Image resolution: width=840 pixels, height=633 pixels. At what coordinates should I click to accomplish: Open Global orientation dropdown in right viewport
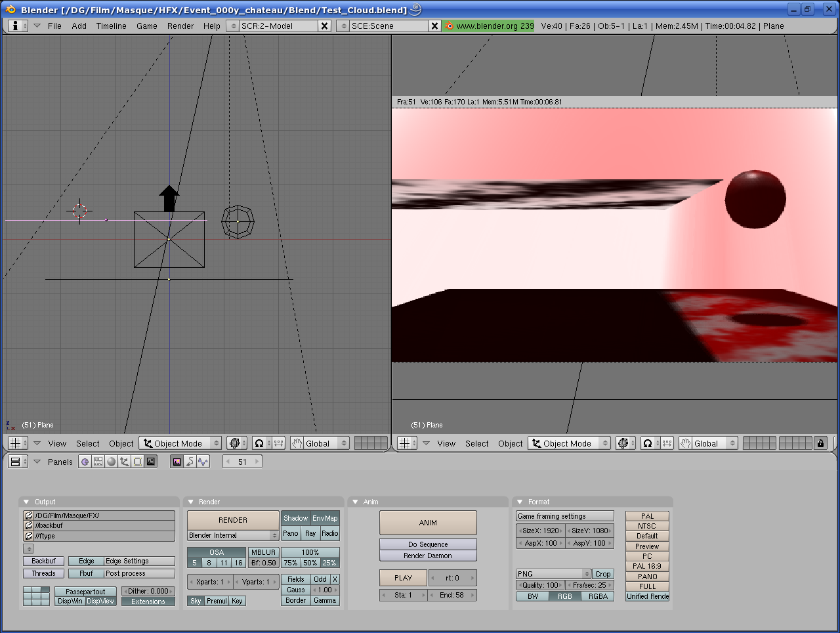[715, 443]
